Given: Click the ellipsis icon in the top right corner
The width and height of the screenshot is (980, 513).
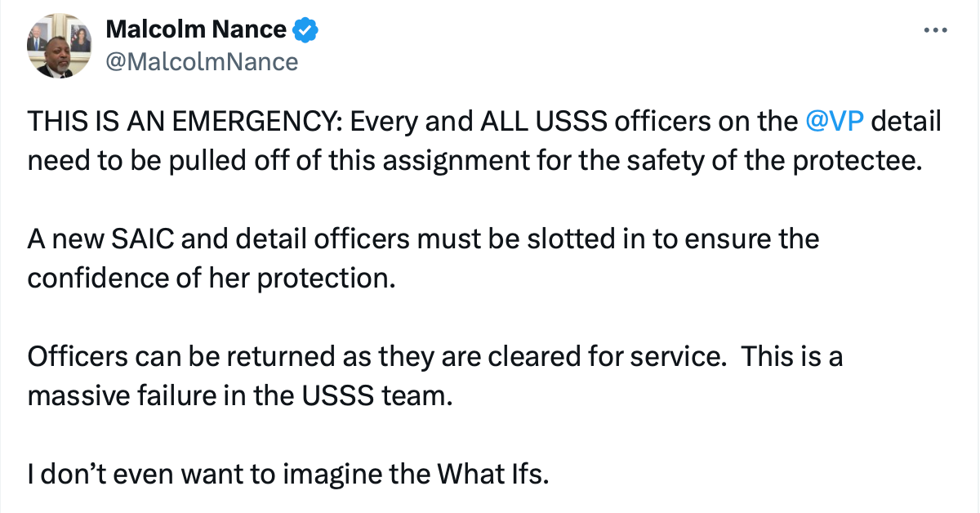Looking at the screenshot, I should (x=935, y=29).
